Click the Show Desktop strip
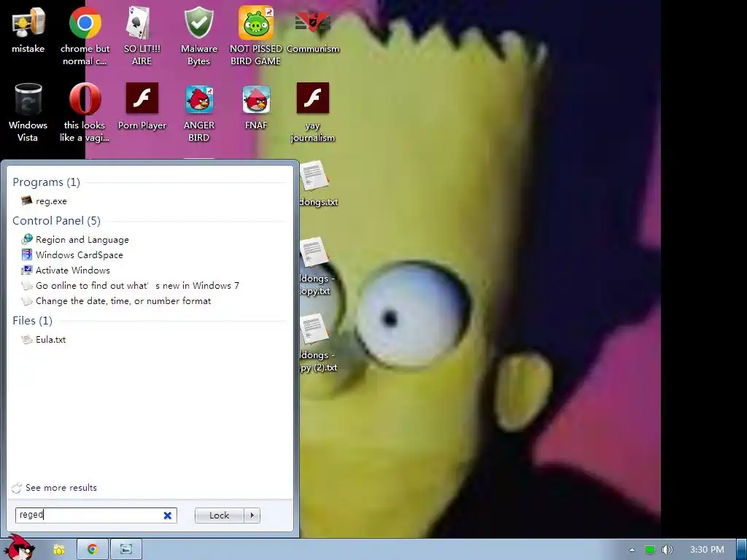This screenshot has height=560, width=747. point(742,550)
